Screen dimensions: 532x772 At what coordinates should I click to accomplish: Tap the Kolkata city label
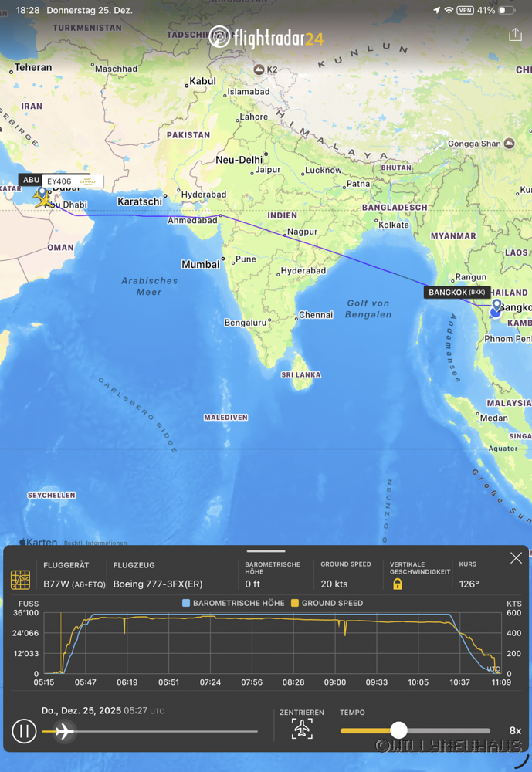tap(394, 225)
